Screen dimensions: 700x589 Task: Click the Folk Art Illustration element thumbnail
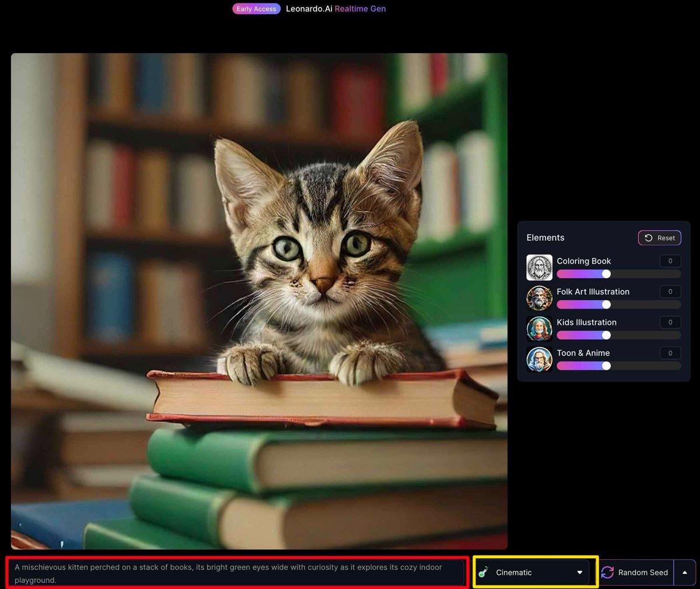(539, 298)
